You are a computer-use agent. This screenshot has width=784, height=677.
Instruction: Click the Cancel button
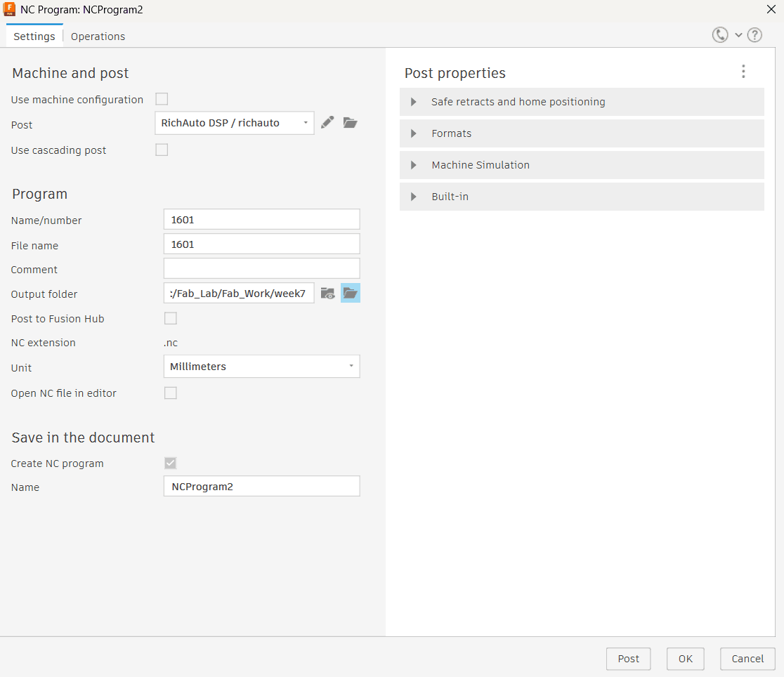[747, 659]
